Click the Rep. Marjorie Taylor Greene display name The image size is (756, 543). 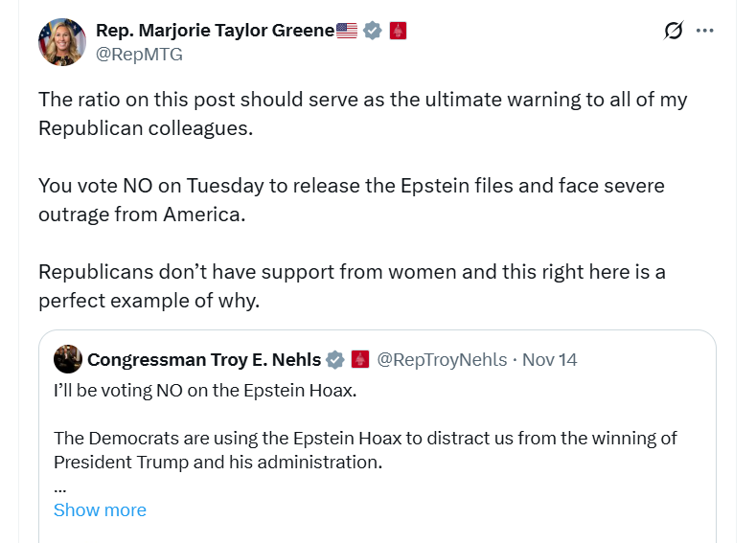click(215, 31)
